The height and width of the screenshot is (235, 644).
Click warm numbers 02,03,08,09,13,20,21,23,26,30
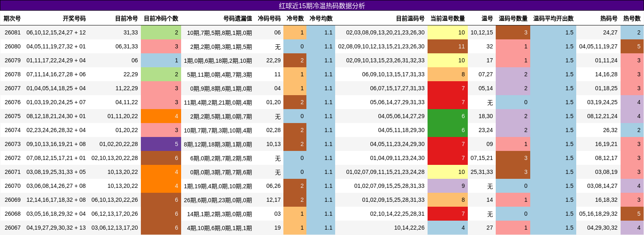point(385,32)
